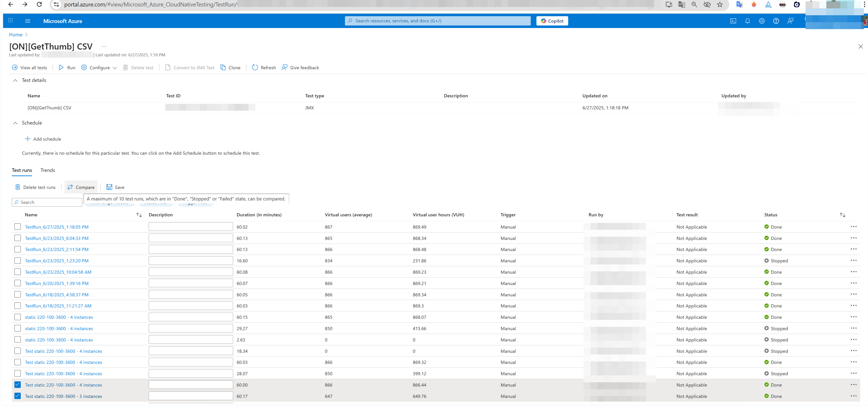Image resolution: width=868 pixels, height=407 pixels.
Task: Click the Add schedule button
Action: pos(43,139)
